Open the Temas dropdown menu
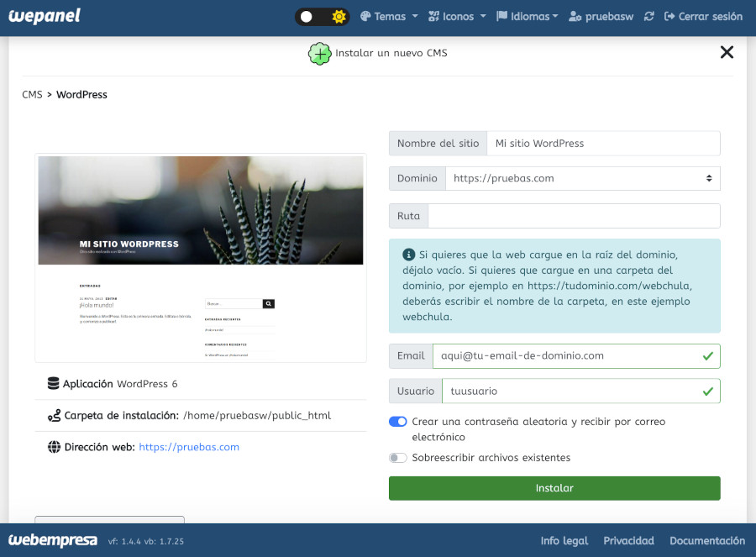The width and height of the screenshot is (756, 557). 389,17
